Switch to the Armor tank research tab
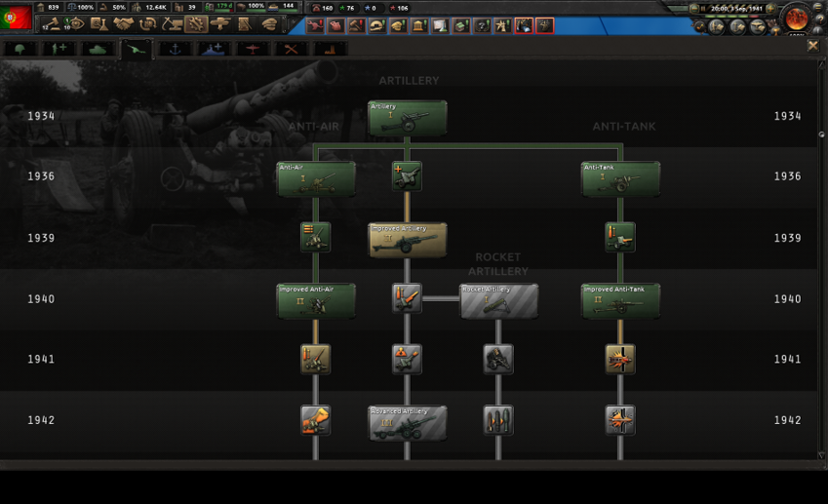 point(97,49)
